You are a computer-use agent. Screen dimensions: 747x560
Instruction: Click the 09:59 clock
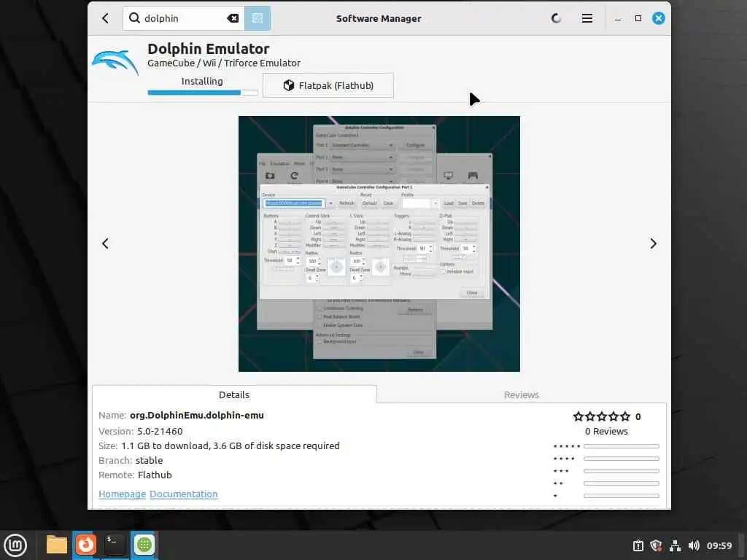pos(719,545)
